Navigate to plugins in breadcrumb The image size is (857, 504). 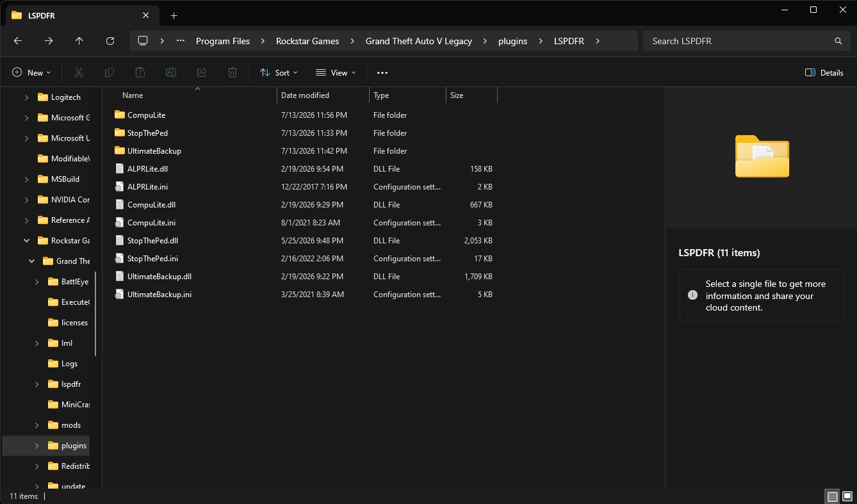pos(513,41)
